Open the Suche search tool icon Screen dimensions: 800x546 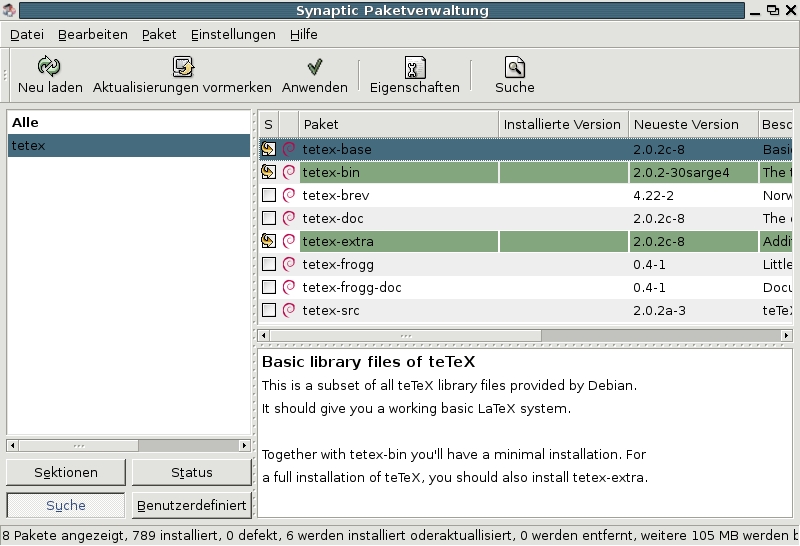point(514,67)
